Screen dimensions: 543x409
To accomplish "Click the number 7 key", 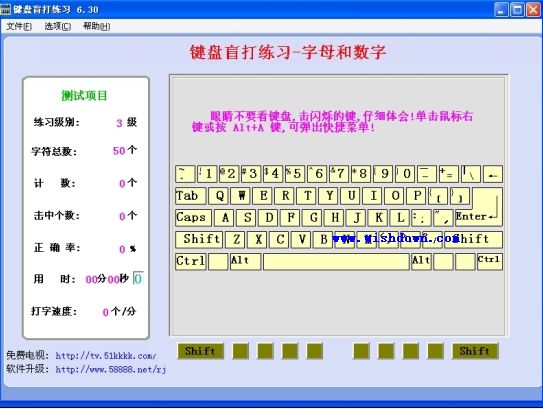I will point(339,174).
